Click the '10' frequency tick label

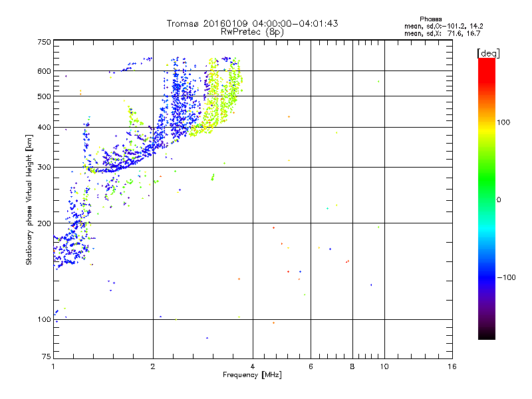point(384,366)
